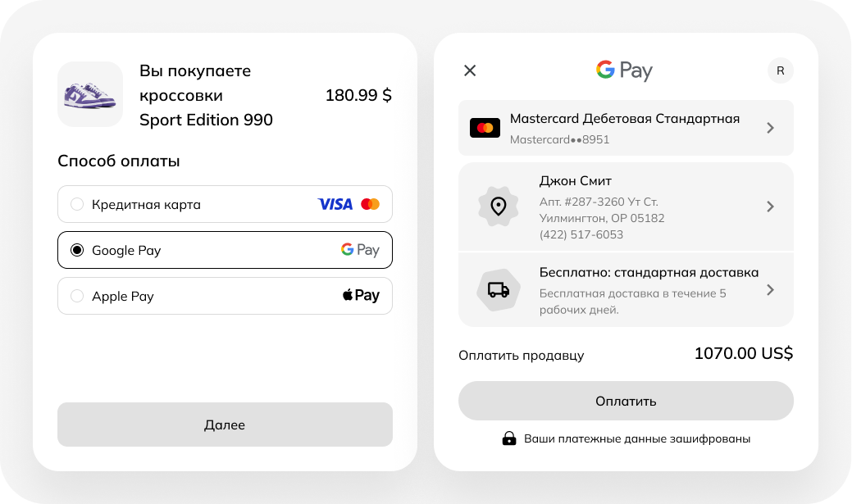Open the Mastercard Дебетовая Стандартная row
The image size is (852, 504).
click(x=626, y=128)
